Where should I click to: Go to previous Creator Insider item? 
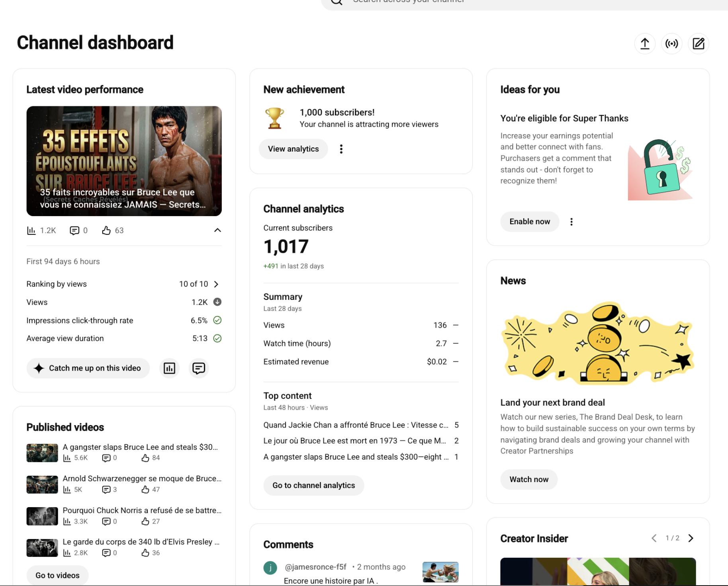click(654, 538)
